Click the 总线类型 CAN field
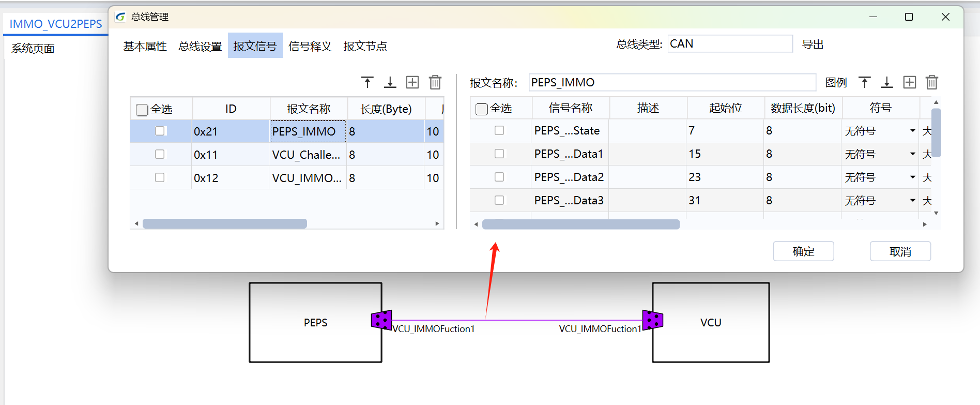This screenshot has height=405, width=980. coord(730,43)
